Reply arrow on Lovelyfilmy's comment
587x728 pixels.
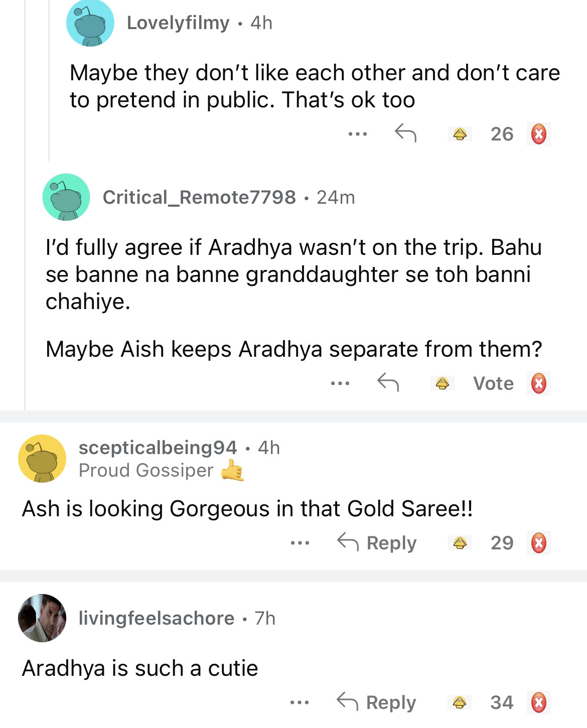coord(405,133)
